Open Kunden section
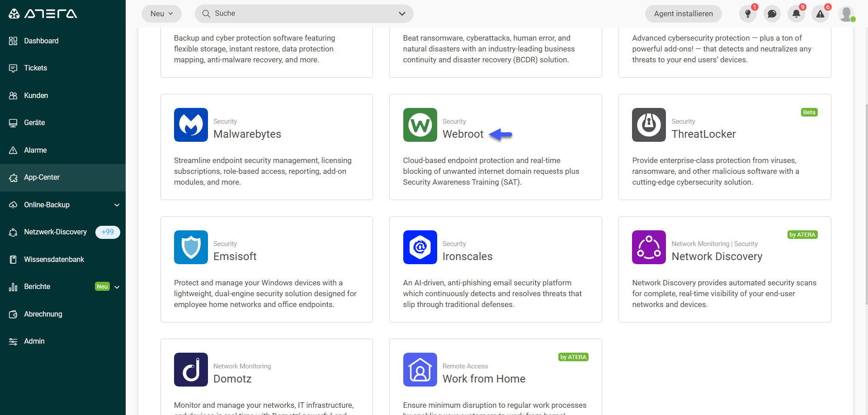The width and height of the screenshot is (868, 415). (x=36, y=96)
